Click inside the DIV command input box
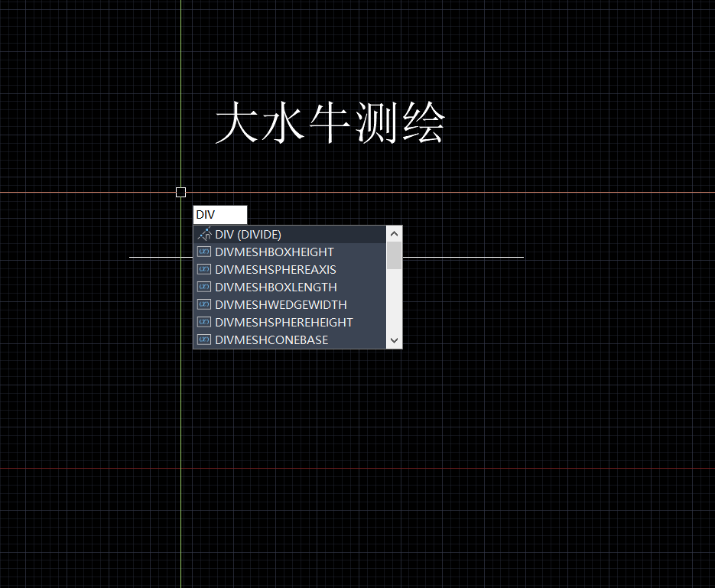This screenshot has width=715, height=588. [x=220, y=215]
